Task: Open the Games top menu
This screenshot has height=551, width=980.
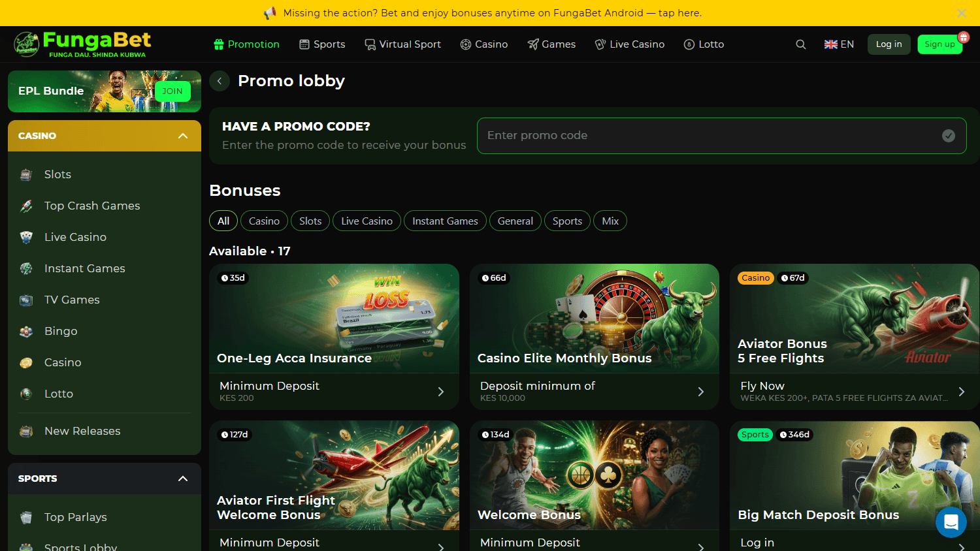Action: [x=551, y=44]
